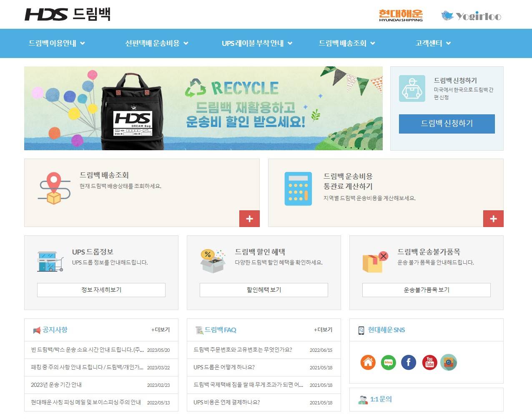Click the 현대해운 SNS panel title
This screenshot has height=419, width=532.
click(x=386, y=330)
